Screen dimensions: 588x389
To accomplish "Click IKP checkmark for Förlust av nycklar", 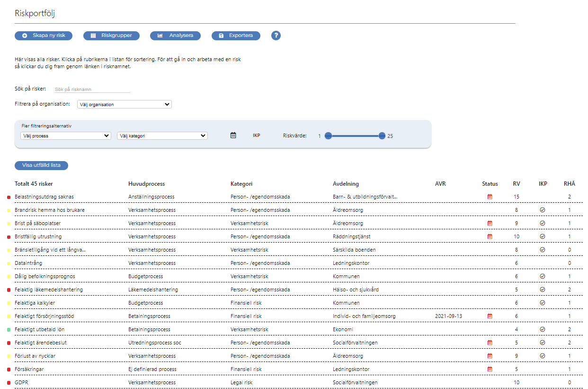I will 543,356.
